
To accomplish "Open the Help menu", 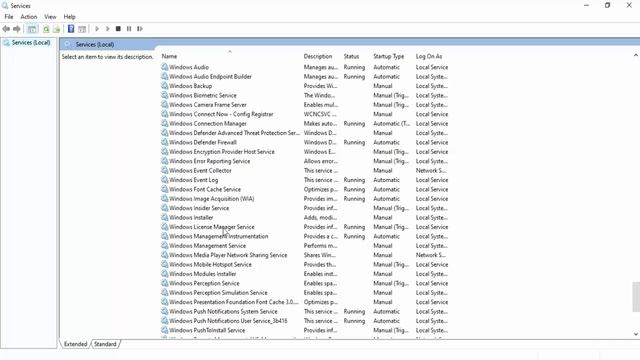I will tap(69, 17).
